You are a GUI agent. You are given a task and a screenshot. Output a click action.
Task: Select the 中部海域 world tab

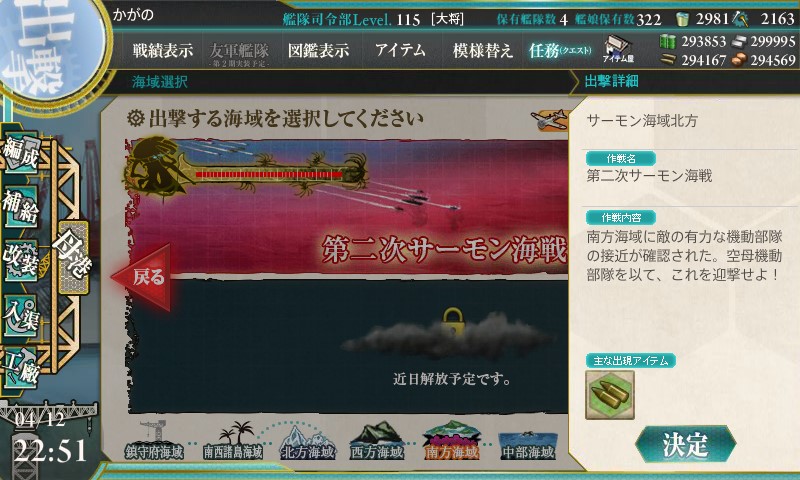tap(528, 445)
